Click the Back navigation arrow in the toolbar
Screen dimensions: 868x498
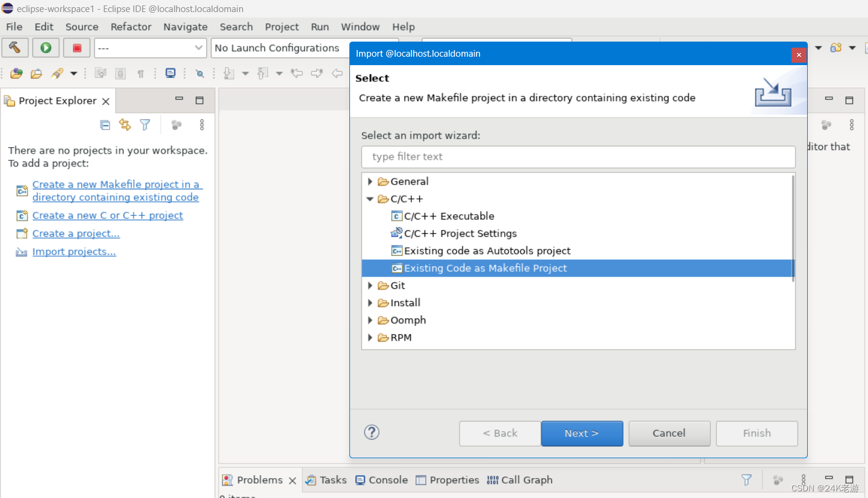pyautogui.click(x=337, y=74)
